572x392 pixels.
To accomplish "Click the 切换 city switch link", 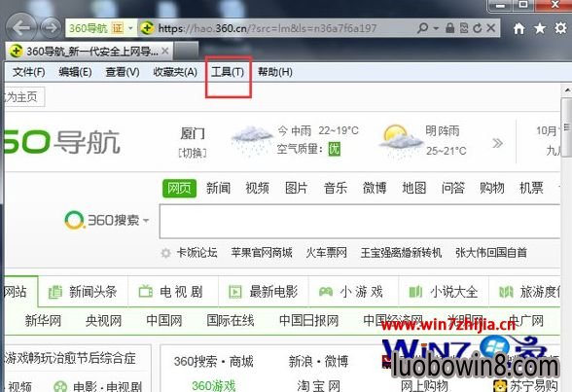I will tap(193, 153).
